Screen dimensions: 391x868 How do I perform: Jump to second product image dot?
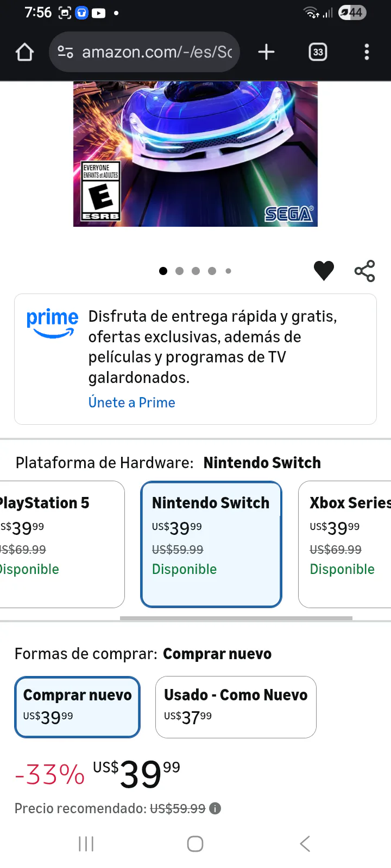click(x=179, y=271)
